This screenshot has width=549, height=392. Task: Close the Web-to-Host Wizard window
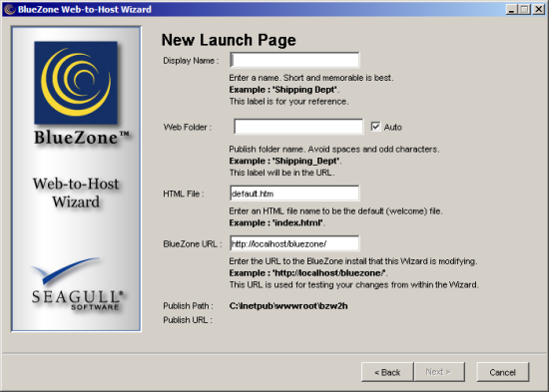click(x=538, y=9)
